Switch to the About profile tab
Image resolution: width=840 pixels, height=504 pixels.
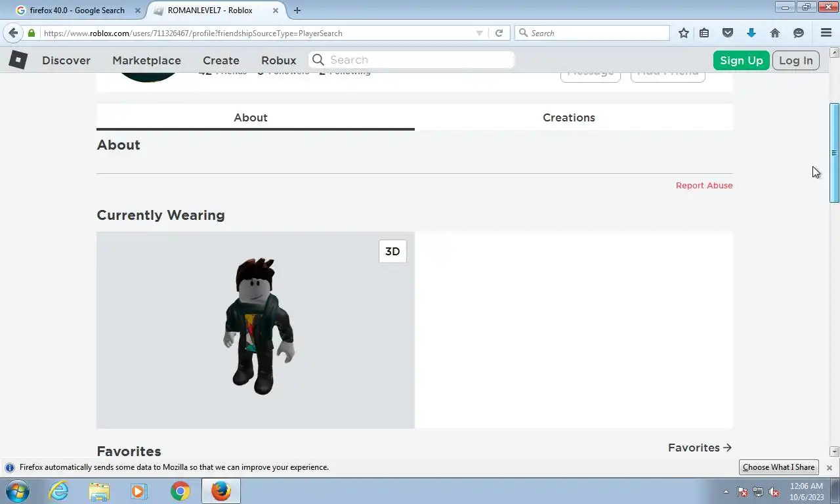pyautogui.click(x=255, y=117)
